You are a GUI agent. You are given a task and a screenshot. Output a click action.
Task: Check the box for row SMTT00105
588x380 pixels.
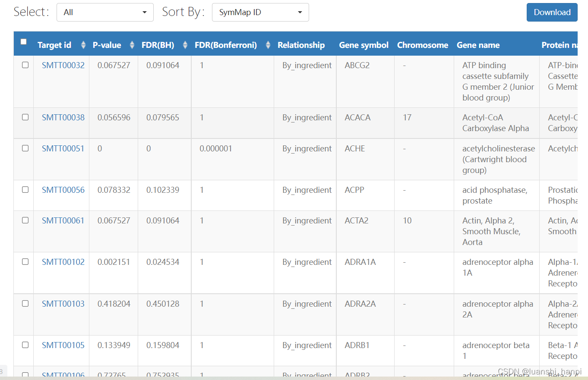pyautogui.click(x=25, y=345)
